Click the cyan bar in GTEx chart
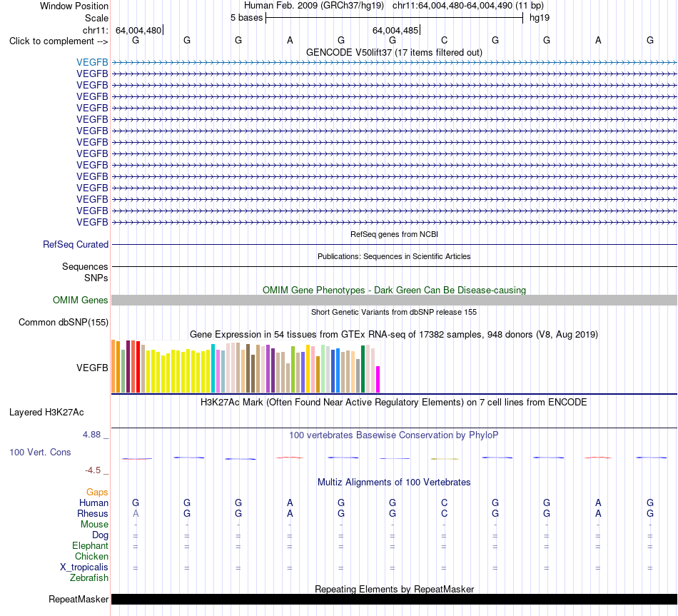Viewport: 678px width, 616px height. 213,368
